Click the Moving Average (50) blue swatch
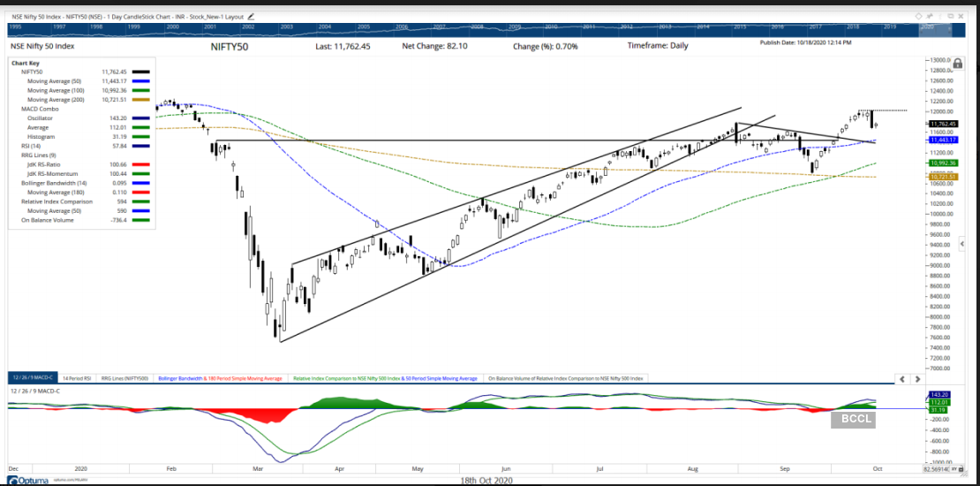980x486 pixels. click(x=141, y=81)
